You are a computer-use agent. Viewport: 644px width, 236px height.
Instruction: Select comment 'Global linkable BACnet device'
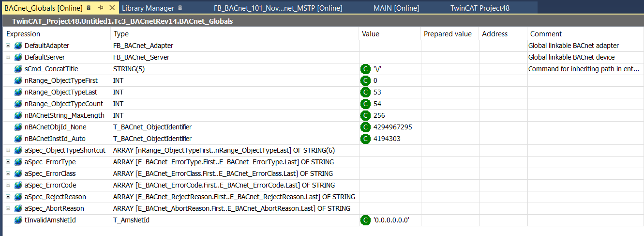click(x=572, y=57)
